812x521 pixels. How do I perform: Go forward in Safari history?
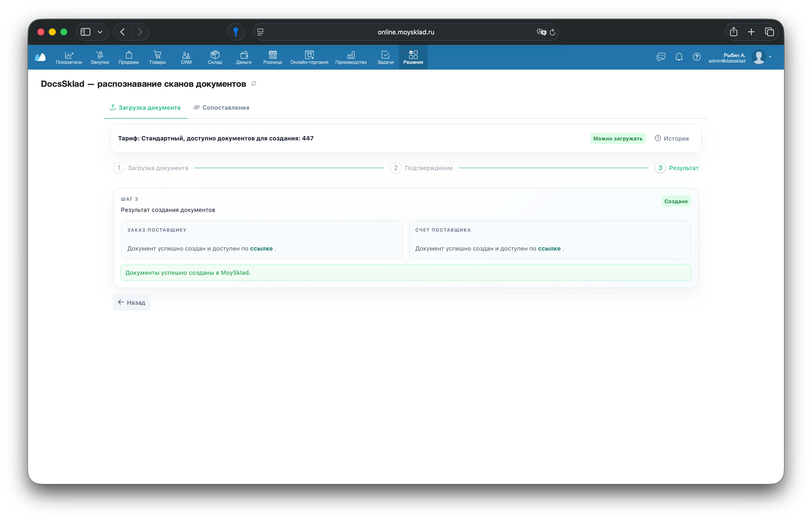(140, 32)
